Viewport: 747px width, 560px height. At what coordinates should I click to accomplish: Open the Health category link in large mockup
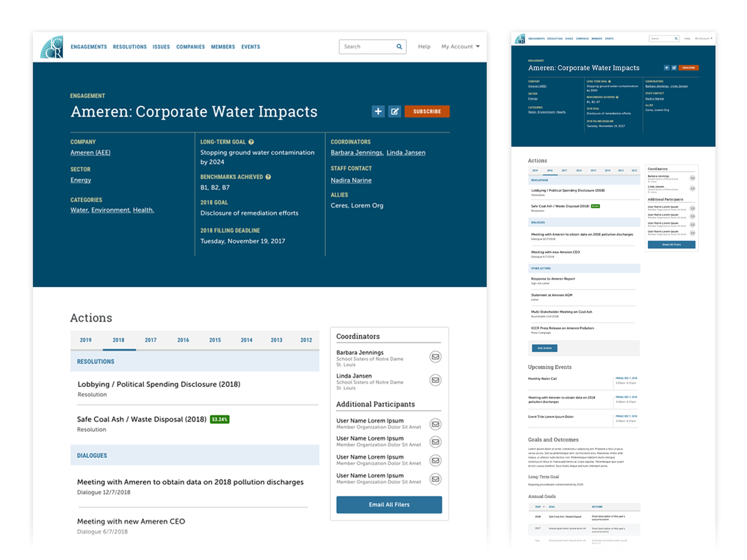[144, 210]
